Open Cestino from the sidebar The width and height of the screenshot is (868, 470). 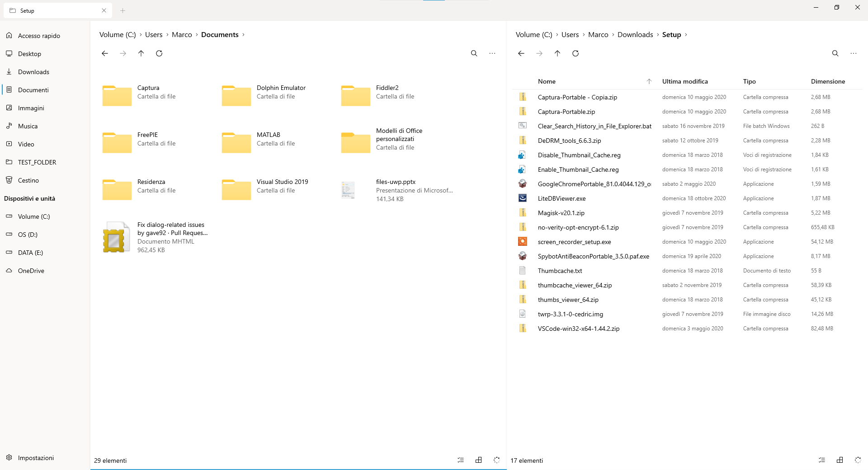[x=28, y=180]
